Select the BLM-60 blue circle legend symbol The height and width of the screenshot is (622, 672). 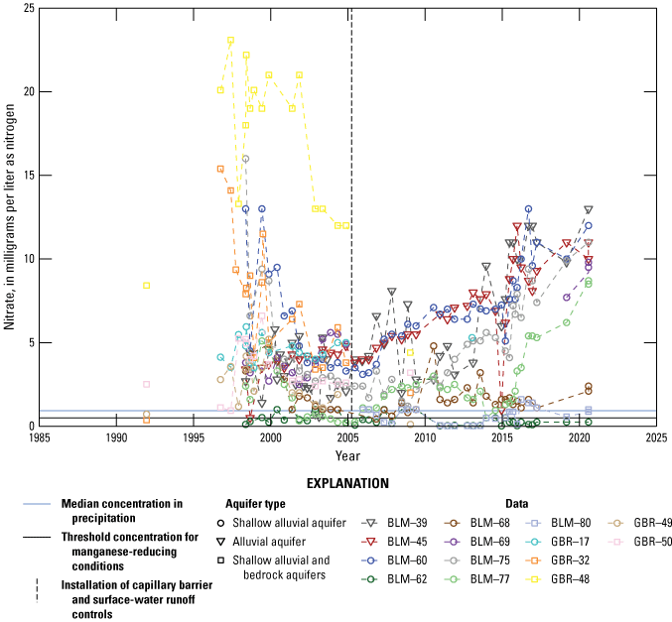tap(371, 559)
